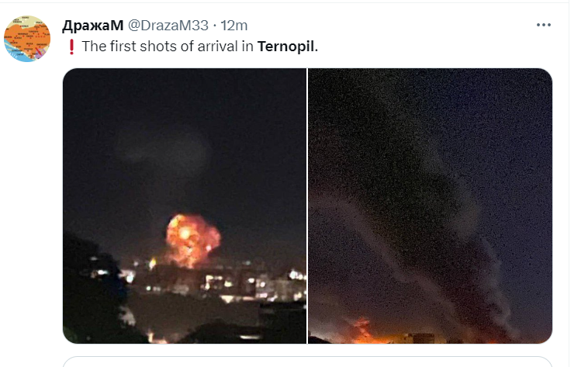This screenshot has height=367, width=588.
Task: Open tweet permalink via the 12m timestamp
Action: [x=234, y=26]
